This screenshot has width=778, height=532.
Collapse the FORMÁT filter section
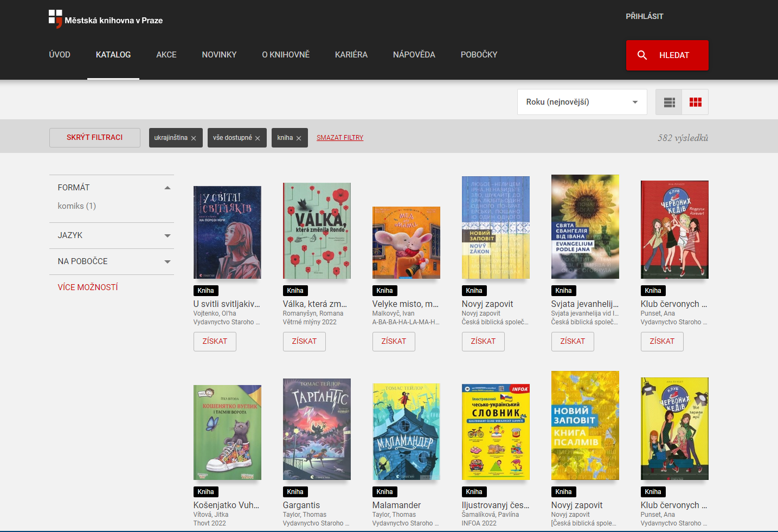pyautogui.click(x=112, y=188)
